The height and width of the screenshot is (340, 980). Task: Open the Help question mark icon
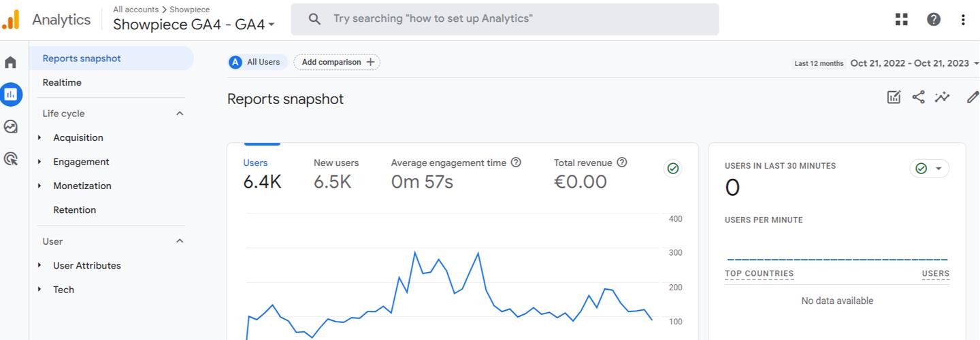934,19
